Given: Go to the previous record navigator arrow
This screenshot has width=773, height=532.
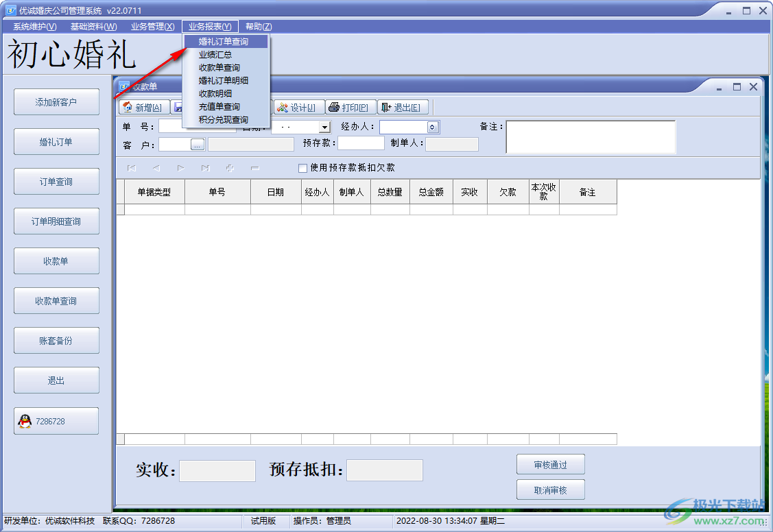Looking at the screenshot, I should click(156, 169).
